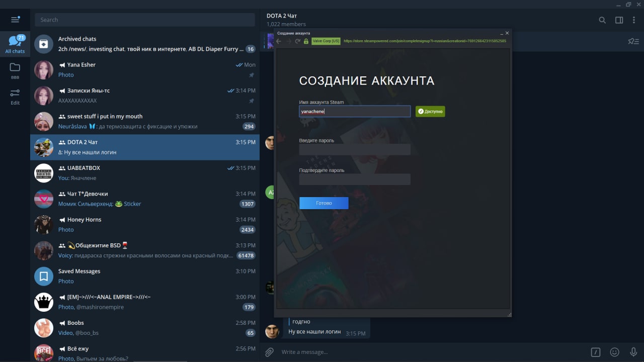644x362 pixels.
Task: Click the 1,022 members subtitle
Action: tap(286, 24)
